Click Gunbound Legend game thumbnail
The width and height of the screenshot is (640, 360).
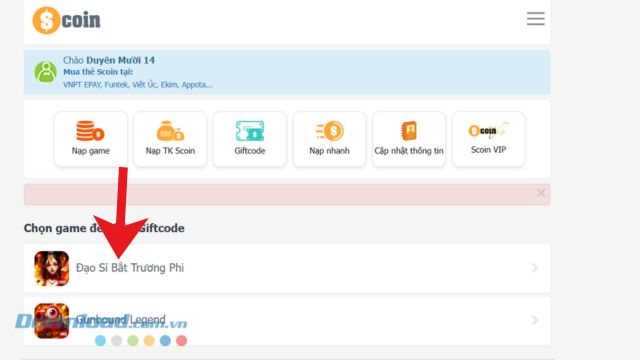coord(51,320)
